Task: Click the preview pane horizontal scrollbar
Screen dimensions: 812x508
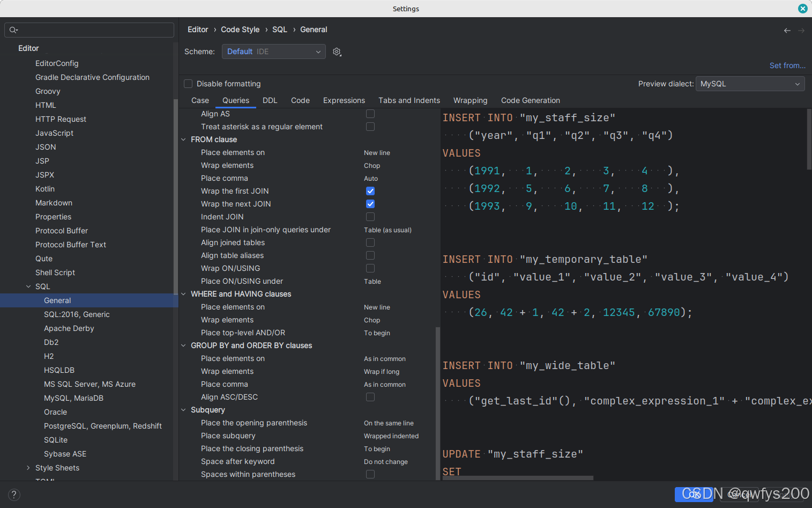Action: (518, 478)
